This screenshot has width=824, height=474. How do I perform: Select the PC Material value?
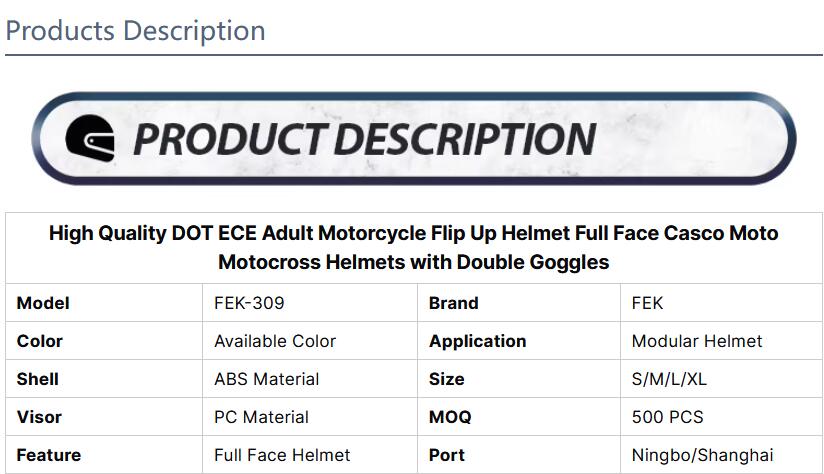coord(261,417)
